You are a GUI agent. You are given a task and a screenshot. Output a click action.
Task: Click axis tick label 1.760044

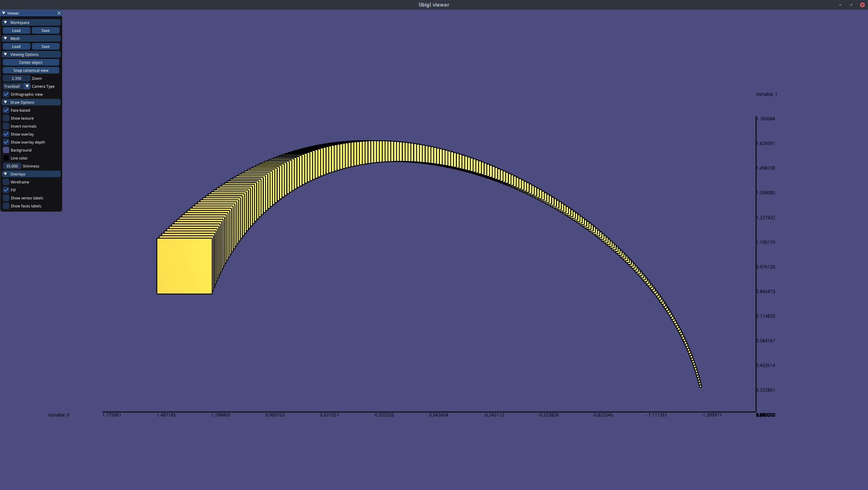pyautogui.click(x=766, y=119)
